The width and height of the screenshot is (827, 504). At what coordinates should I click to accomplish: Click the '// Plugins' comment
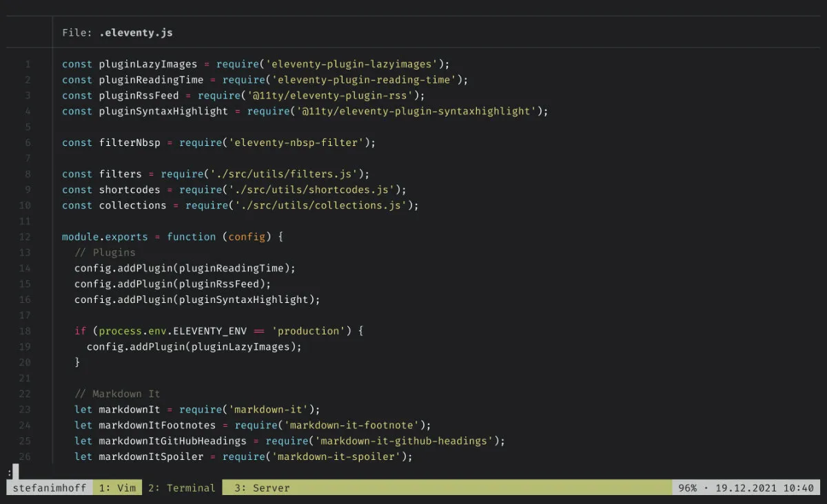[x=105, y=253]
